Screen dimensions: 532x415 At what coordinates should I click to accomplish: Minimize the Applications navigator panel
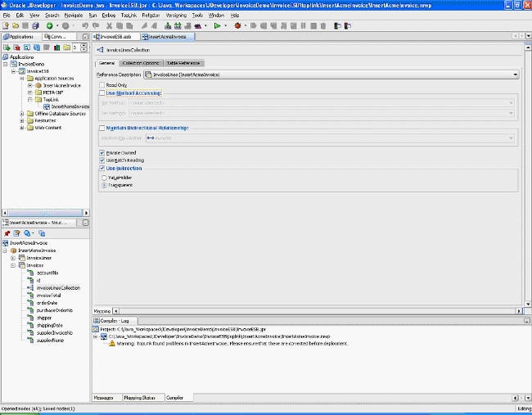tap(85, 37)
